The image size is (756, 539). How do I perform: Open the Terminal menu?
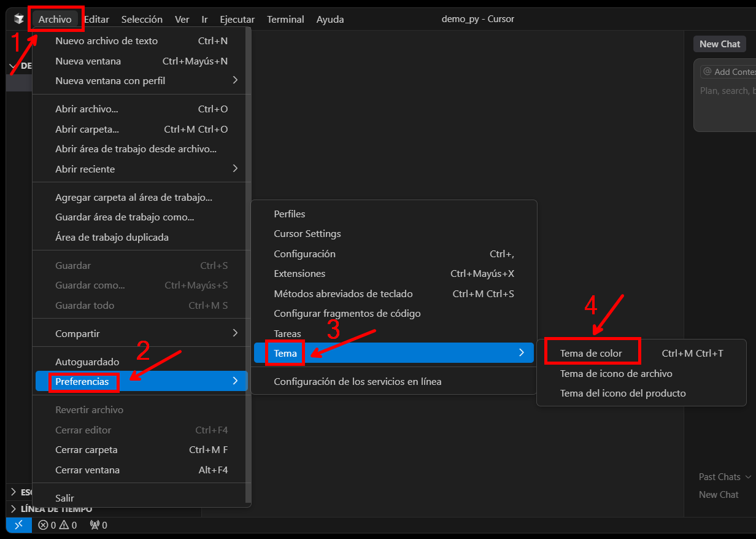285,19
